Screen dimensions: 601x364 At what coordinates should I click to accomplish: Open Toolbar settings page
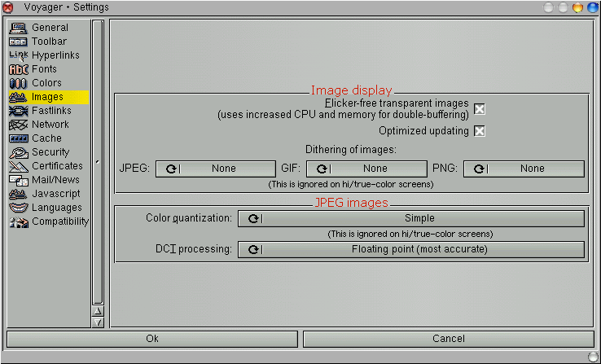pos(49,42)
